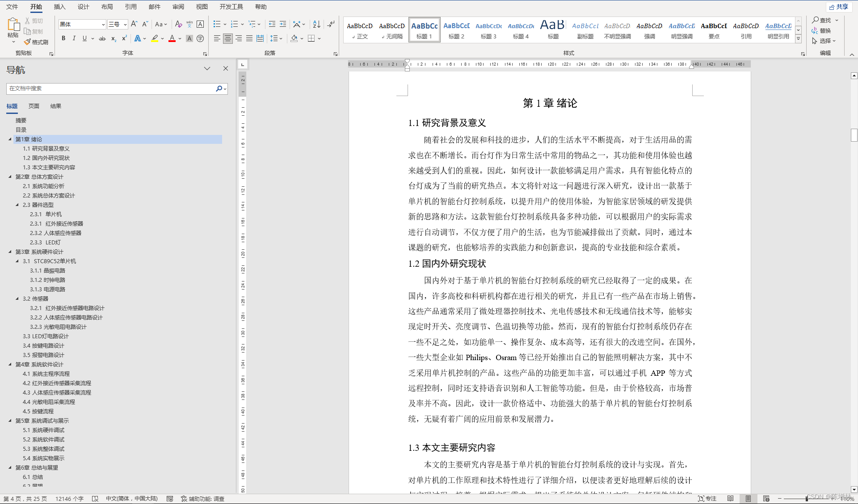Click 替换 replace button

click(821, 30)
